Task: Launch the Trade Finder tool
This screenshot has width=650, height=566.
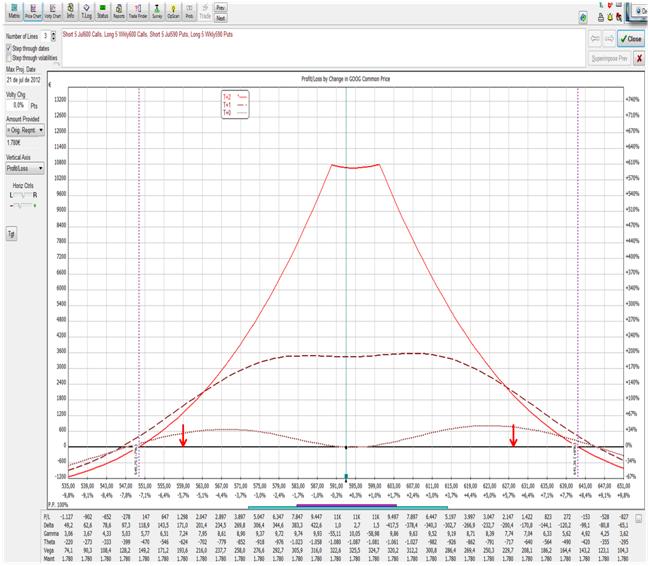Action: click(x=139, y=12)
